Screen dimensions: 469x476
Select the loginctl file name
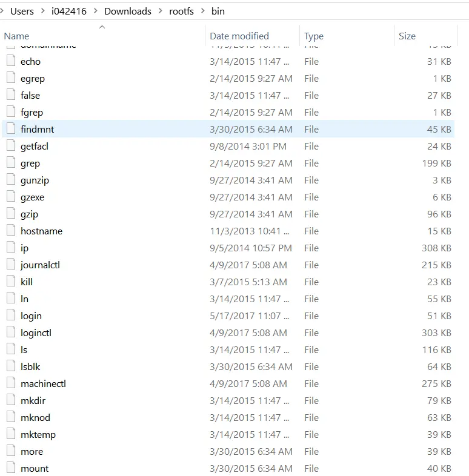(x=36, y=333)
